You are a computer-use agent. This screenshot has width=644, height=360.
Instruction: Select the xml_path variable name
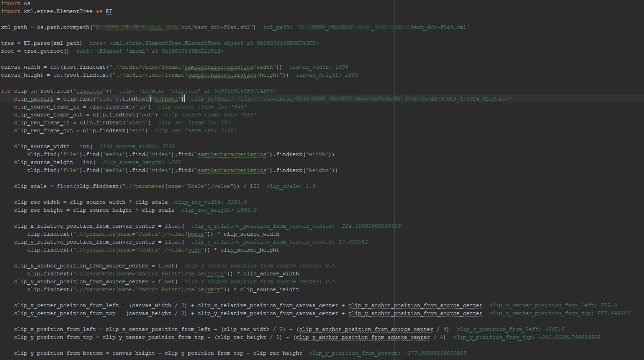(15, 27)
